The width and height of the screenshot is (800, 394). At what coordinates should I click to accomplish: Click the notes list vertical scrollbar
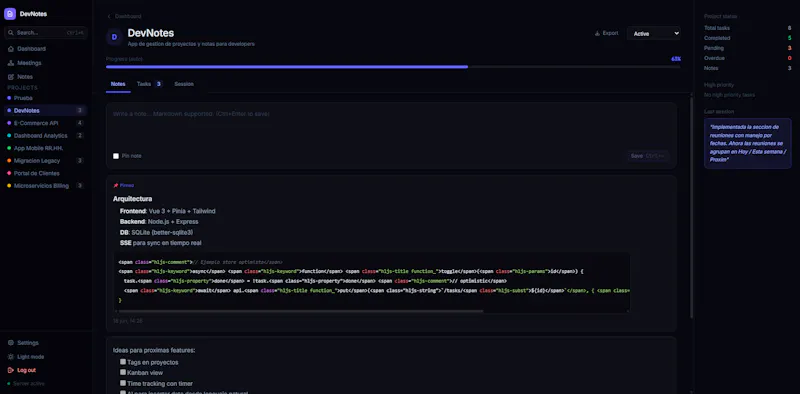[691, 207]
